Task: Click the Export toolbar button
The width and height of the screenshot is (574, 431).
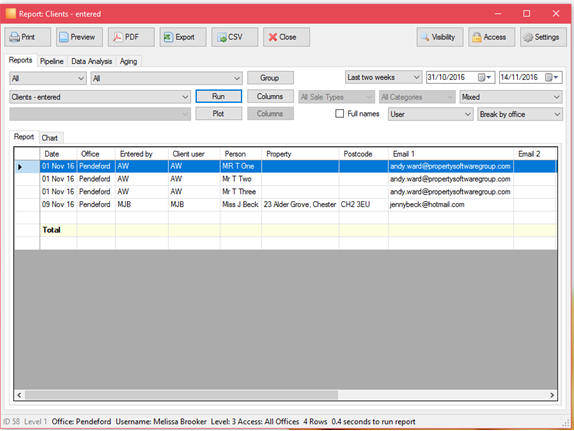Action: tap(183, 37)
